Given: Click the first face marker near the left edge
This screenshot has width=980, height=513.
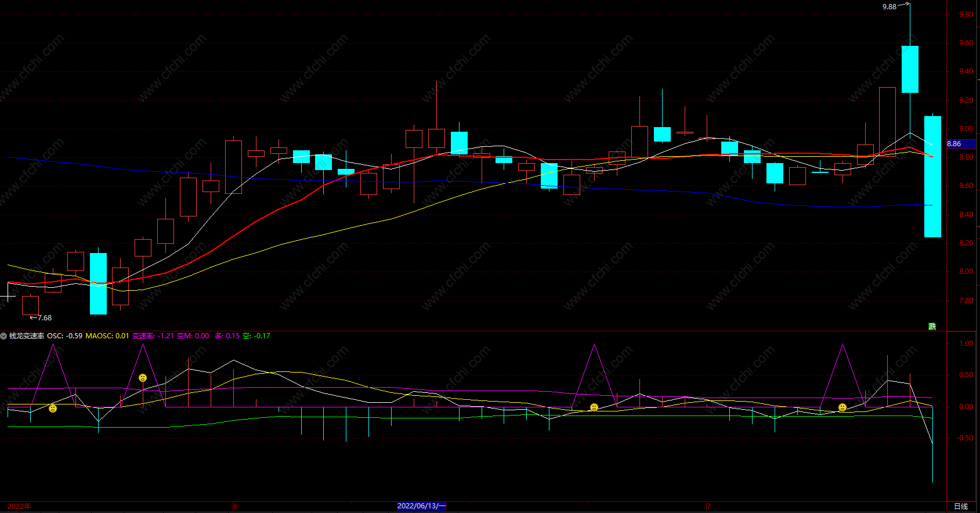Looking at the screenshot, I should pos(53,409).
